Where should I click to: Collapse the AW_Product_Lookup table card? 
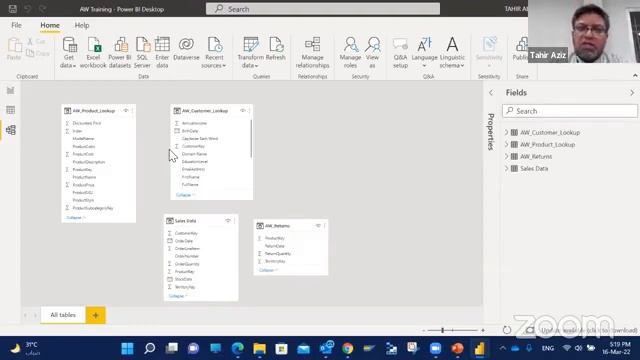[x=76, y=218]
